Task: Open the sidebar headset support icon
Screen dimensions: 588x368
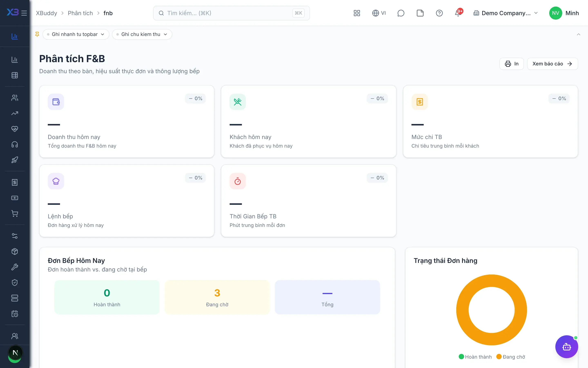Action: tap(14, 144)
